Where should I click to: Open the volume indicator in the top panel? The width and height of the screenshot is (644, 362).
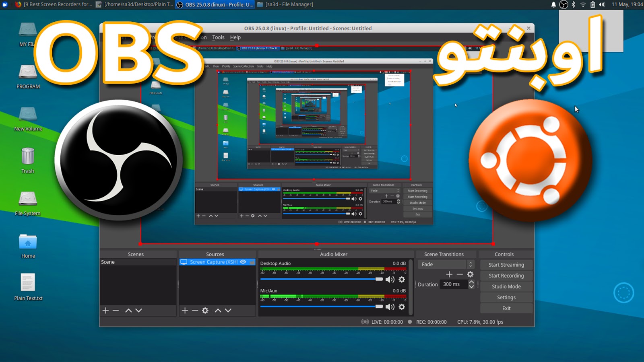pyautogui.click(x=602, y=4)
